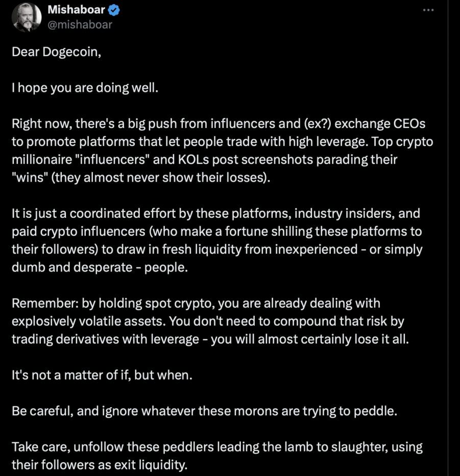Click the line "dumb and desperate - people."
Screen dimensions: 460x476
100,266
